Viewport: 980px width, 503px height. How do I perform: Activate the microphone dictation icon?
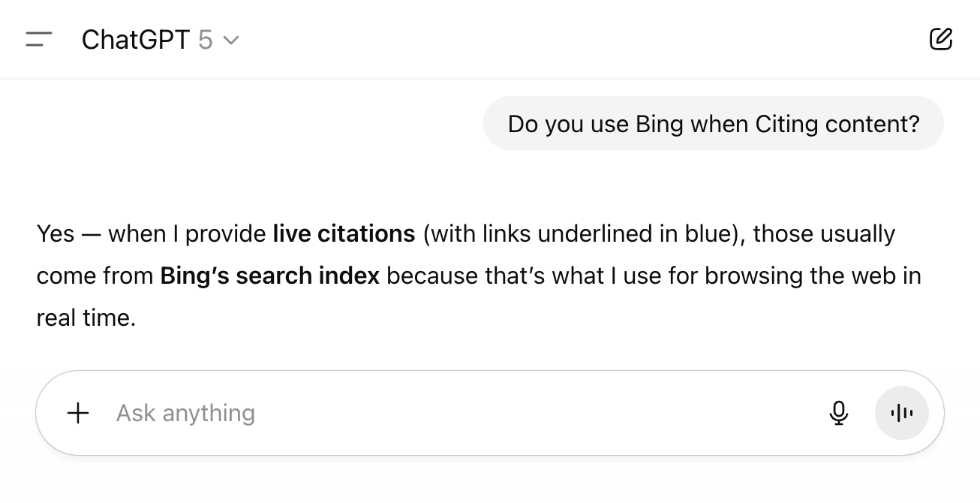[x=839, y=413]
